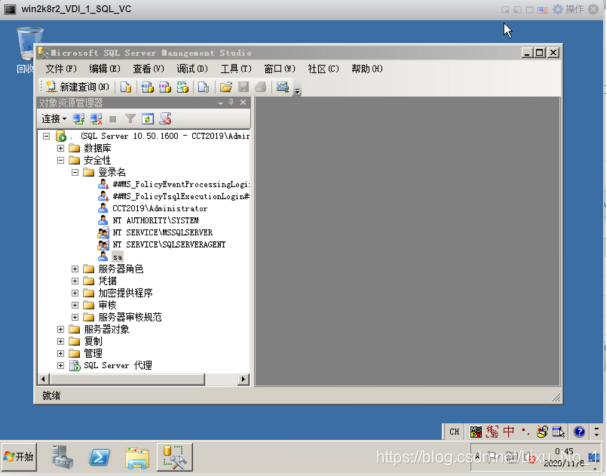Click the Save disk icon in toolbar
This screenshot has height=476, width=607.
(x=243, y=87)
